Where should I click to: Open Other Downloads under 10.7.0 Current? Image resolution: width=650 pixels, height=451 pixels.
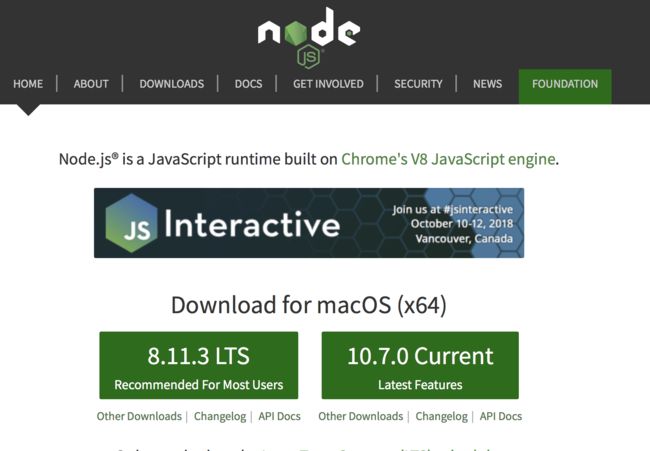coord(361,416)
